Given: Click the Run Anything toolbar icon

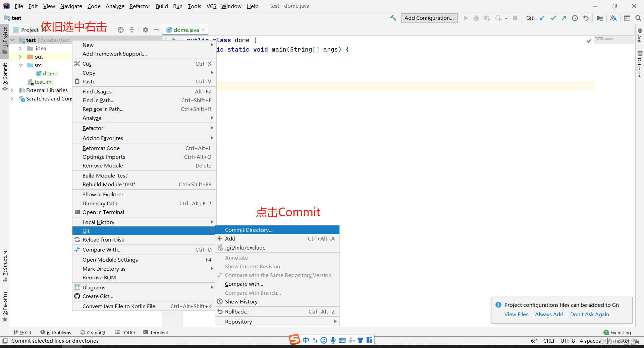Looking at the screenshot, I should 627,18.
